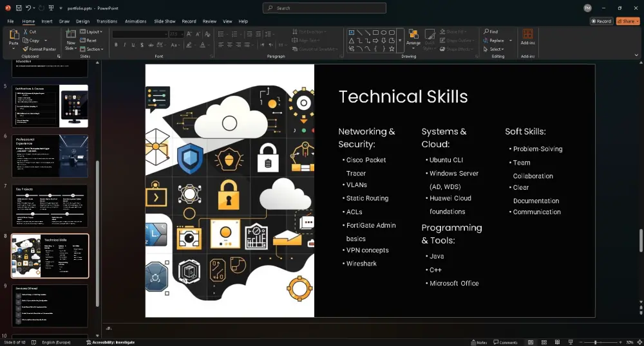This screenshot has height=346, width=644.
Task: Toggle Bold formatting
Action: point(116,45)
